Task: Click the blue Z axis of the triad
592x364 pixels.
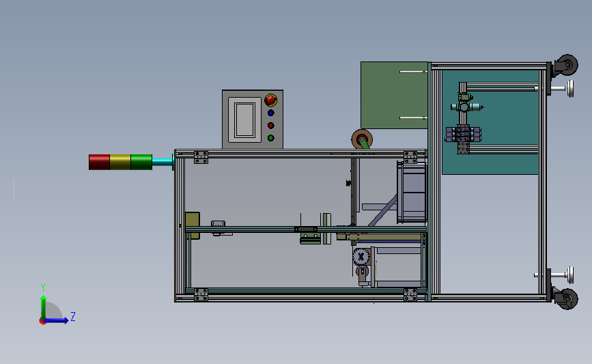Action: click(x=57, y=320)
